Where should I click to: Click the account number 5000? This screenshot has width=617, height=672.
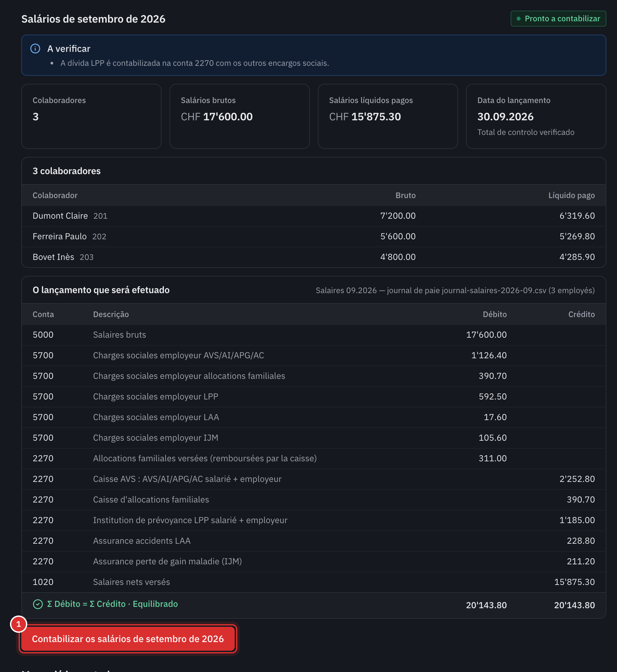click(43, 335)
